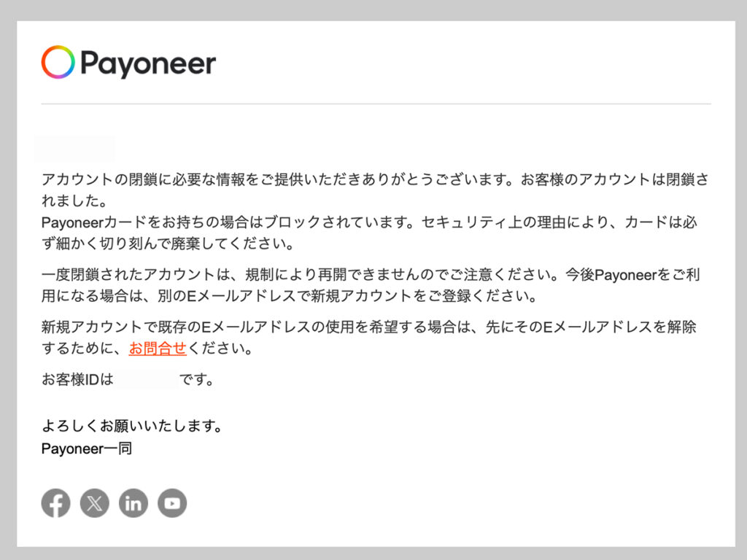Click the text ください after the contact link
Image resolution: width=747 pixels, height=560 pixels.
[x=220, y=348]
